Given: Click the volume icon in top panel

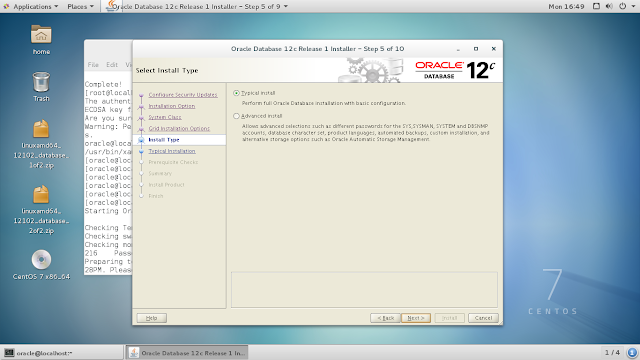Looking at the screenshot, I should coord(609,6).
